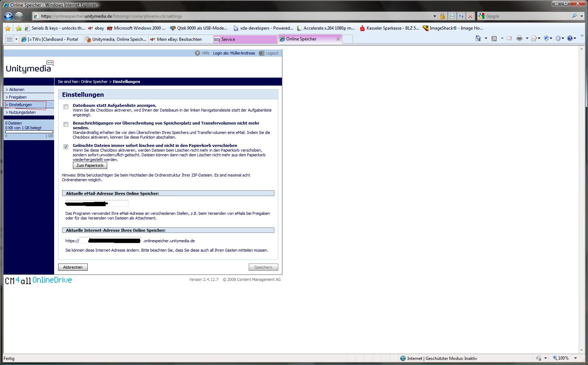Click the RSS feeds icon
The image size is (588, 365).
495,38
